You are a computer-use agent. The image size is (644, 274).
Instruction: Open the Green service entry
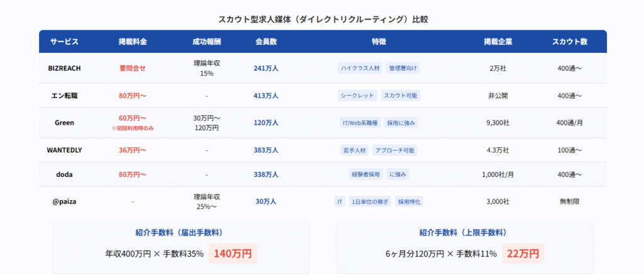[64, 123]
